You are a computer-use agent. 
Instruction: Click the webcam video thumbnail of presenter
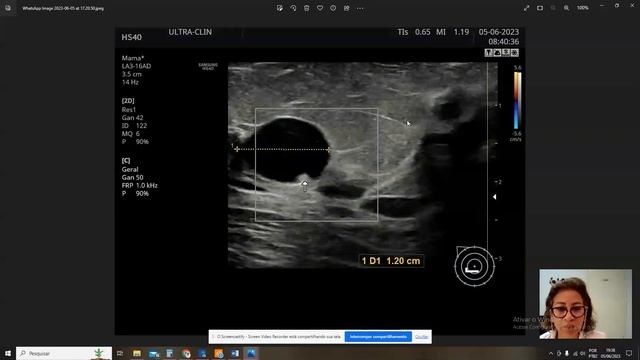point(585,304)
